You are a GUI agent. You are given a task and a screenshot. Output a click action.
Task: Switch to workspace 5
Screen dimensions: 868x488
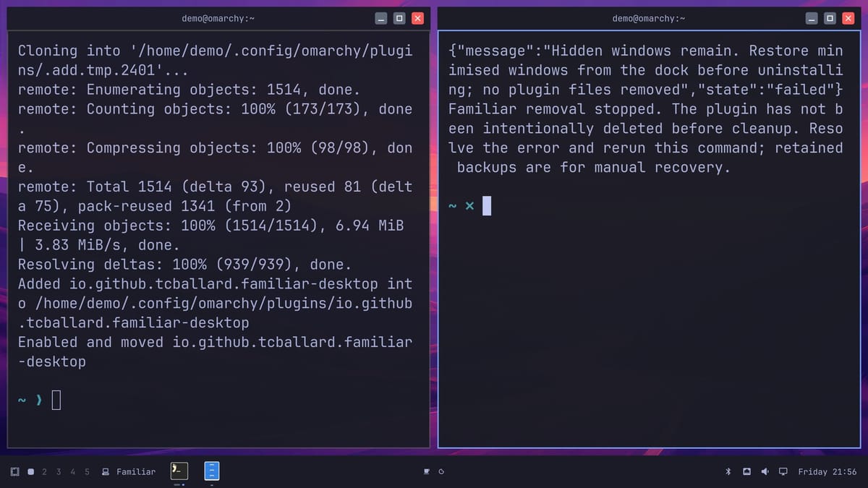(x=87, y=471)
